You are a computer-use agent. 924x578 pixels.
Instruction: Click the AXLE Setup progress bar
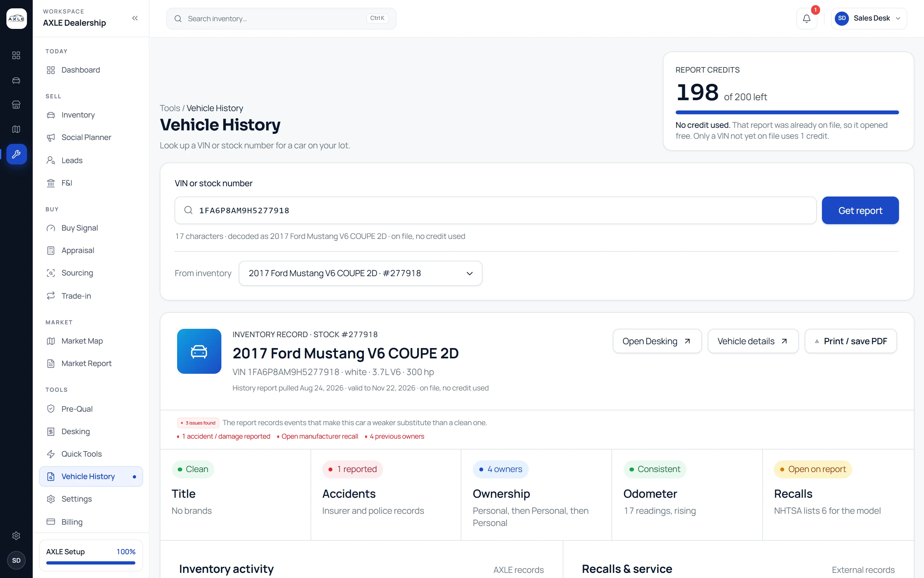[91, 563]
